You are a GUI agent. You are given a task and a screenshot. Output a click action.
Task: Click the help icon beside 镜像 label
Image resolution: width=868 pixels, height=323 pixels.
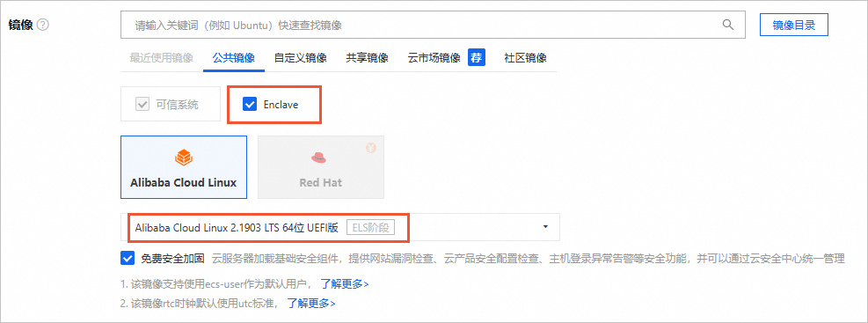[43, 25]
